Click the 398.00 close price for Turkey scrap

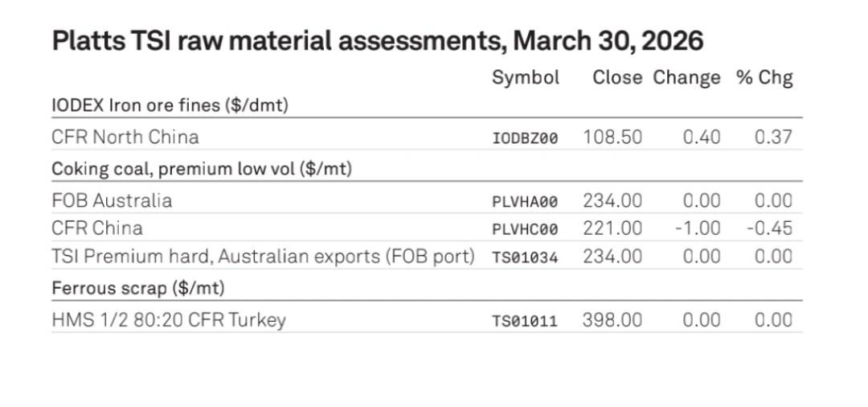[x=612, y=320]
